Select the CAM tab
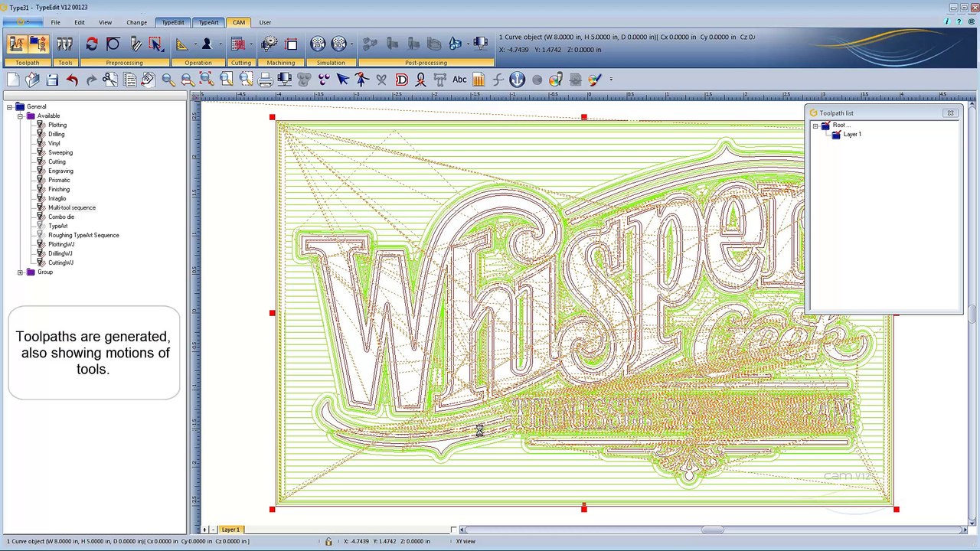 (x=239, y=22)
